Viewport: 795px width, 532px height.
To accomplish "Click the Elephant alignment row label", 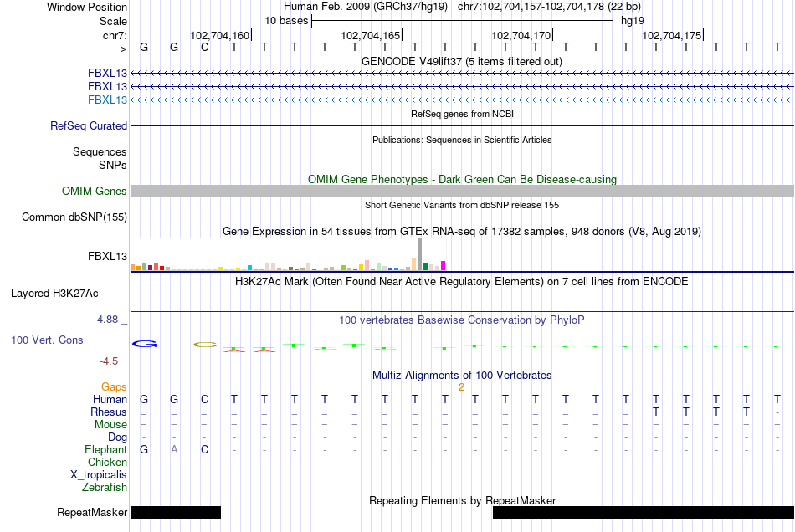I will (x=106, y=449).
